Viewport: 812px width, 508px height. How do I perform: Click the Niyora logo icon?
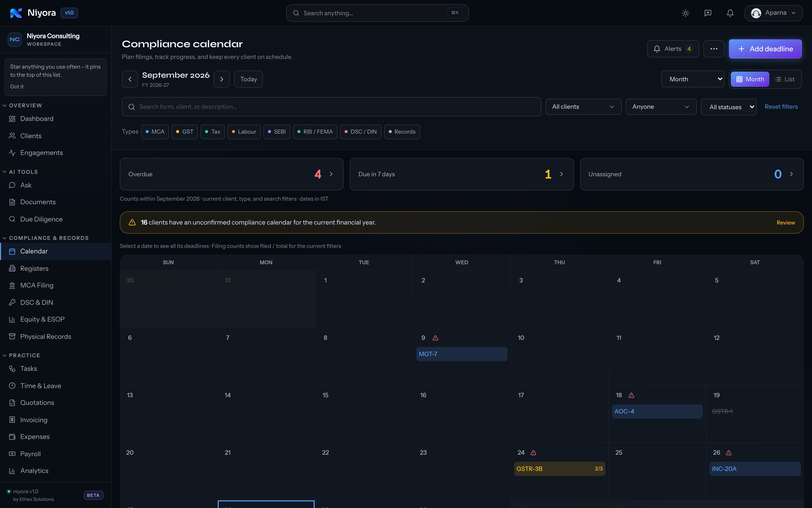point(16,13)
